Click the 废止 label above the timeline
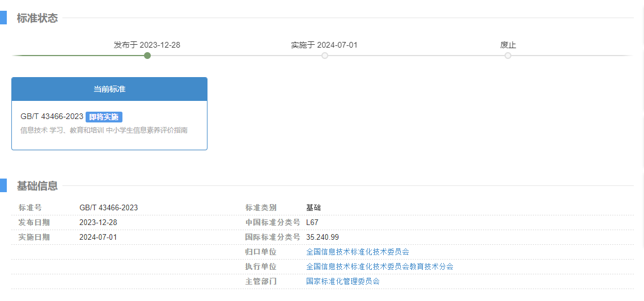 tap(508, 45)
